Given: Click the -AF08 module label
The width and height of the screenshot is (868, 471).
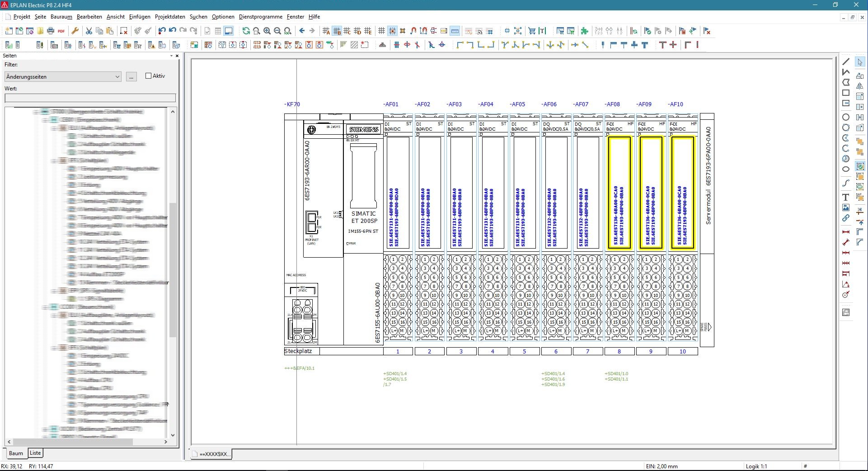Looking at the screenshot, I should (613, 104).
